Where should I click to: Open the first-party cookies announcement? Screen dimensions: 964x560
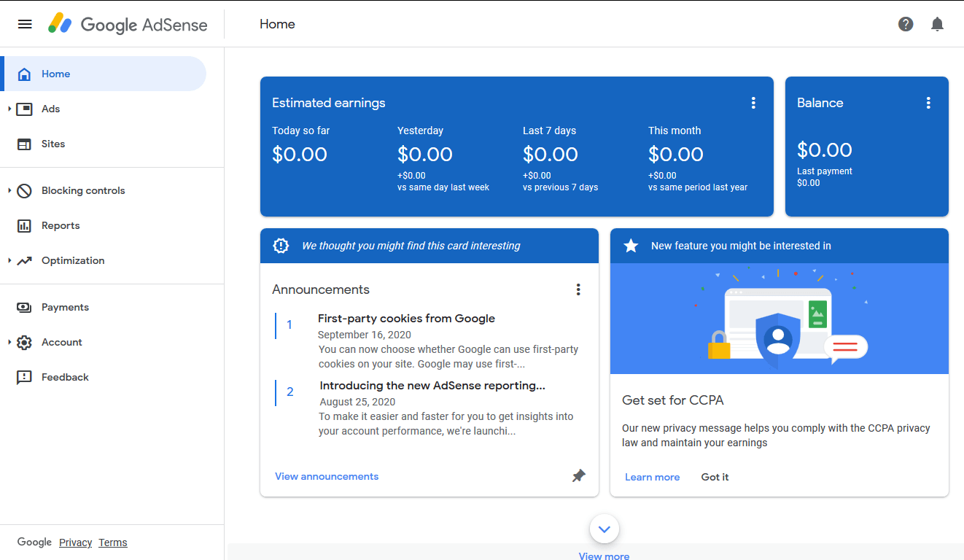click(x=406, y=319)
